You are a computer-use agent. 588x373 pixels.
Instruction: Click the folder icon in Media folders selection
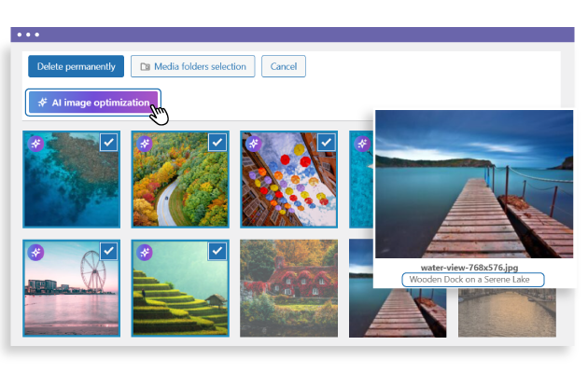point(145,66)
